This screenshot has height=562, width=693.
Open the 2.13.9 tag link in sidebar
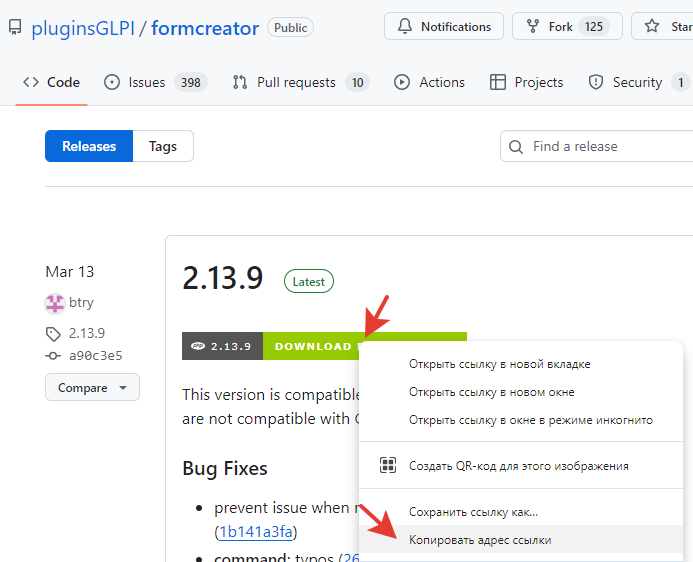[x=87, y=333]
